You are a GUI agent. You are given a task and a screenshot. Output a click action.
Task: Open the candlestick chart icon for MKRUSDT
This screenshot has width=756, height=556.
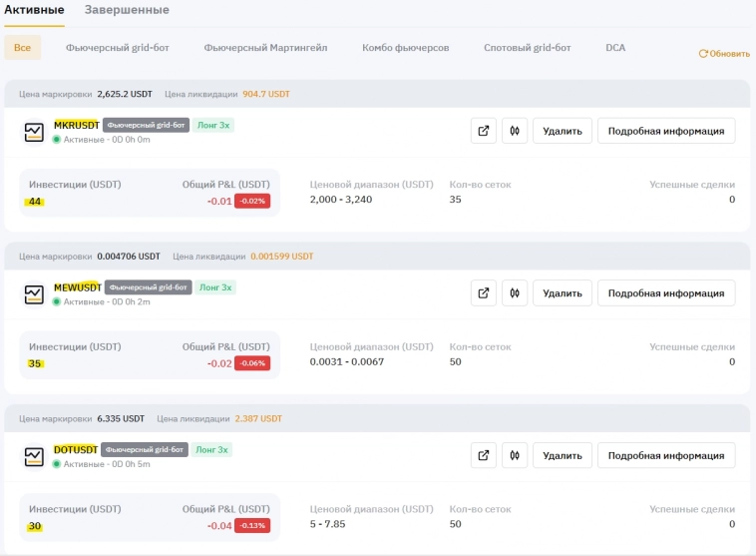click(515, 131)
